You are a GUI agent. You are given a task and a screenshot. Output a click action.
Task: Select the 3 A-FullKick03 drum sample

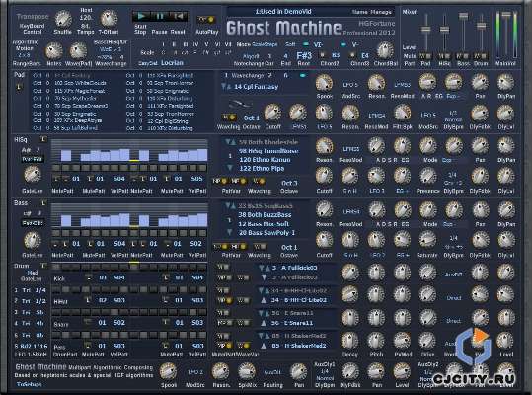point(294,268)
